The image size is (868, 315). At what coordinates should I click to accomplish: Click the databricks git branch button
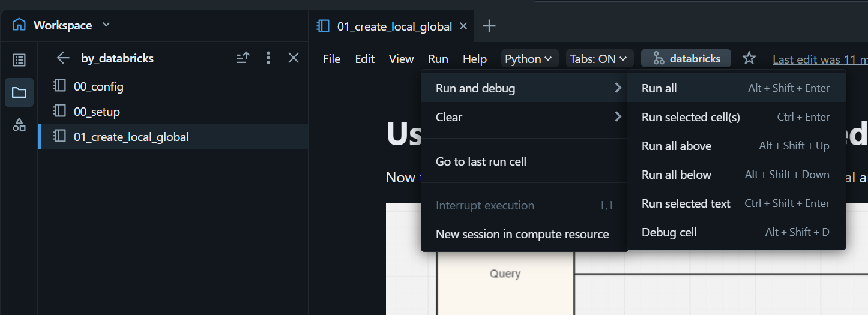point(686,59)
